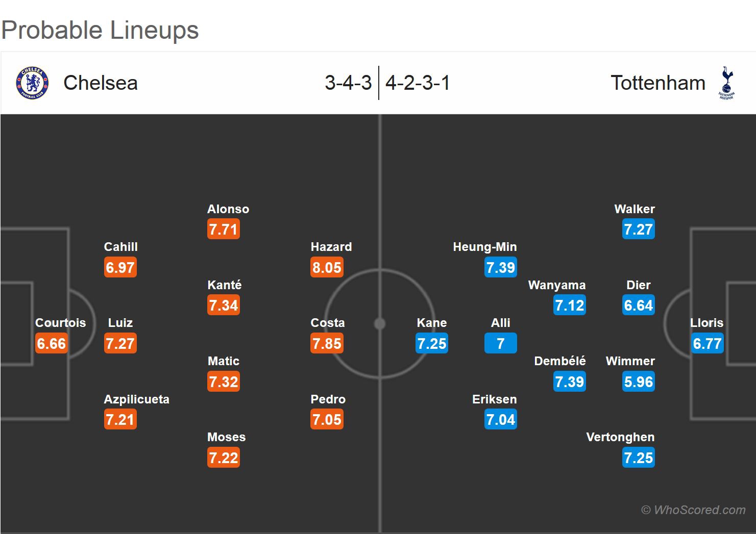
Task: Click Courtois's 6.66 rating badge
Action: (52, 343)
